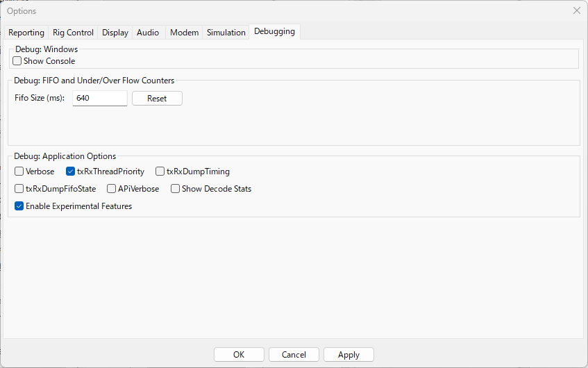The height and width of the screenshot is (368, 588).
Task: Check the APiVerbose option
Action: tap(112, 189)
